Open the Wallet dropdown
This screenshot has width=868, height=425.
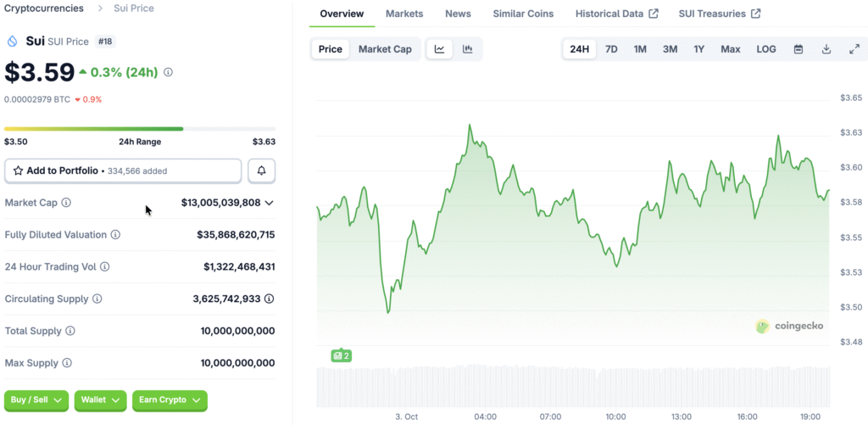[x=101, y=400]
